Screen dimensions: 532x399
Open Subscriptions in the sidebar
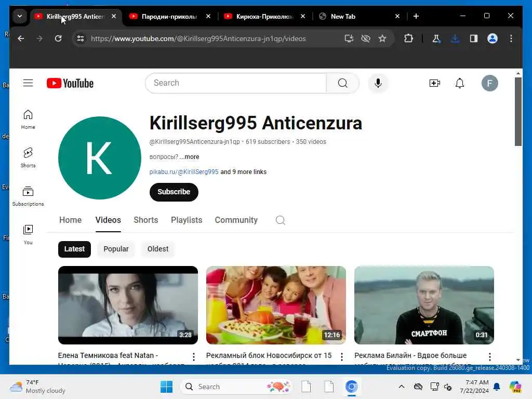click(x=28, y=196)
